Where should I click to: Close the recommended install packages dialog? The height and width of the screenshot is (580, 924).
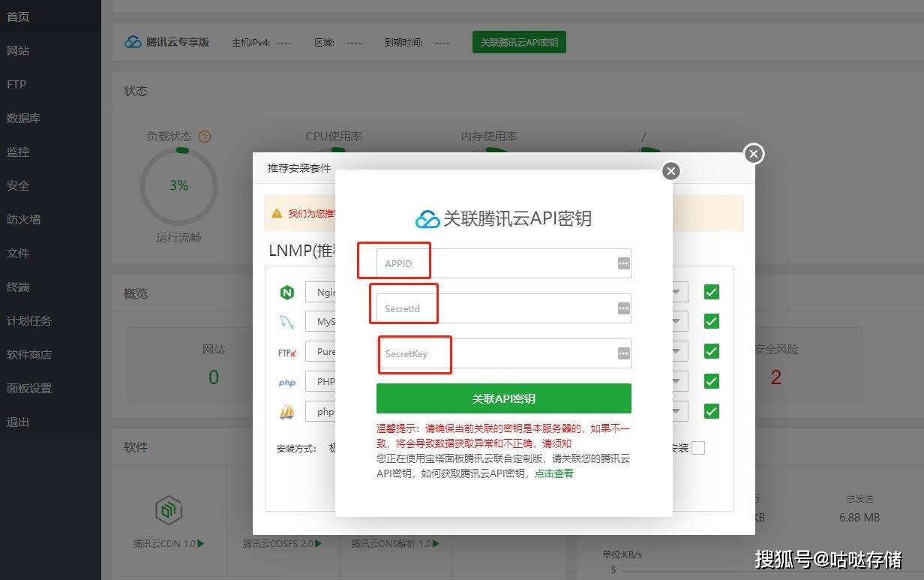coord(754,154)
